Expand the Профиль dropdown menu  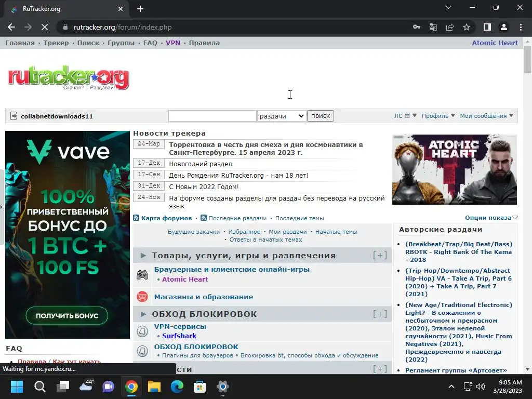(438, 116)
